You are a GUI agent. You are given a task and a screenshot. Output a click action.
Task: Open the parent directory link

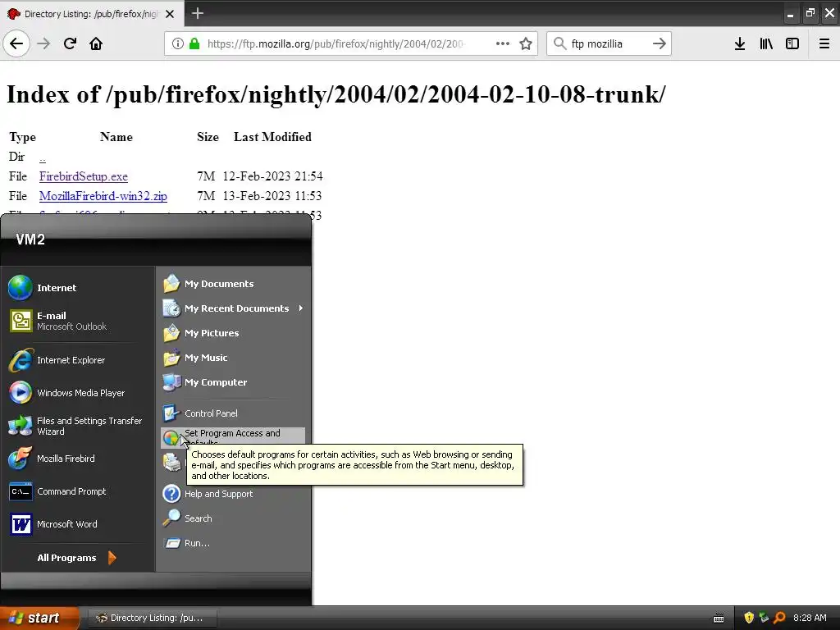point(43,157)
